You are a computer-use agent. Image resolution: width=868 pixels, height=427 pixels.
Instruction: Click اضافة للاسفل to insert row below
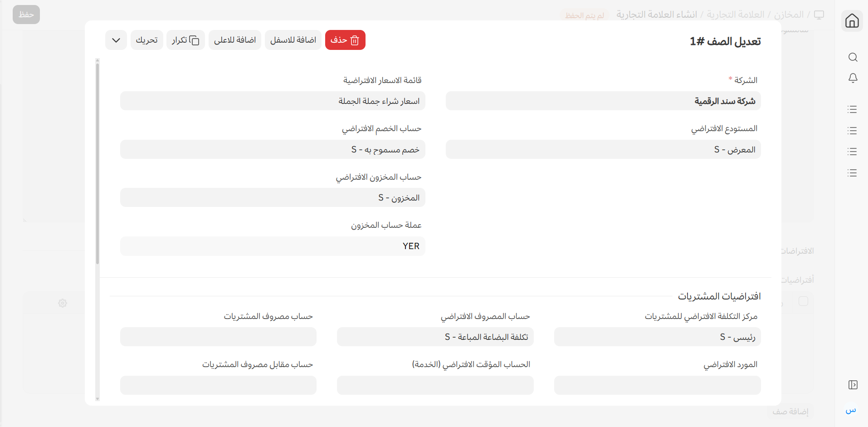tap(293, 40)
